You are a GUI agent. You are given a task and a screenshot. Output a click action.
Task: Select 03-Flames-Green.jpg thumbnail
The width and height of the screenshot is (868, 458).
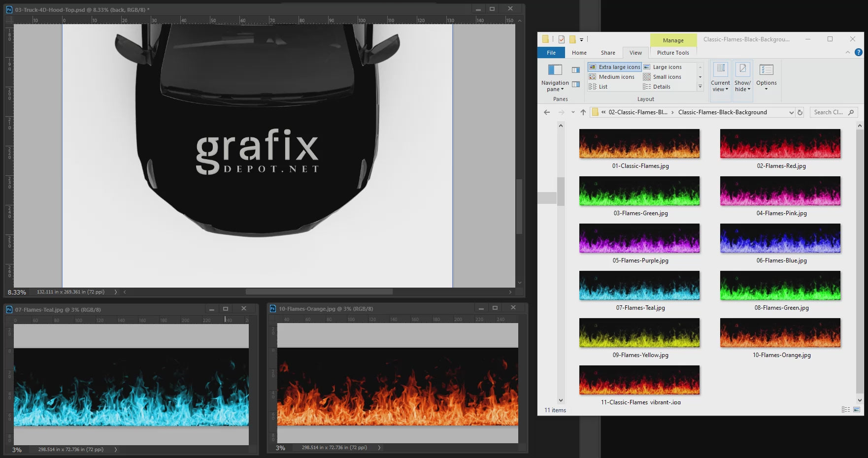click(639, 191)
